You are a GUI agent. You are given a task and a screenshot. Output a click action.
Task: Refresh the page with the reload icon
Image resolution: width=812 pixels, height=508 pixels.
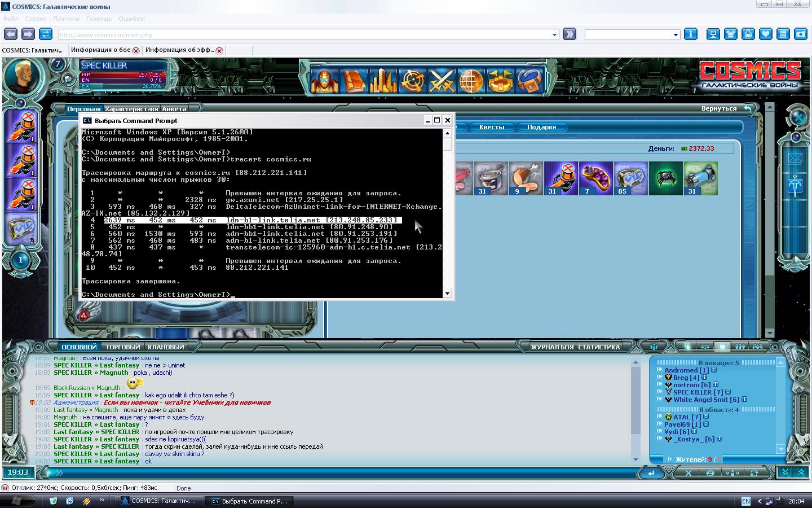46,34
